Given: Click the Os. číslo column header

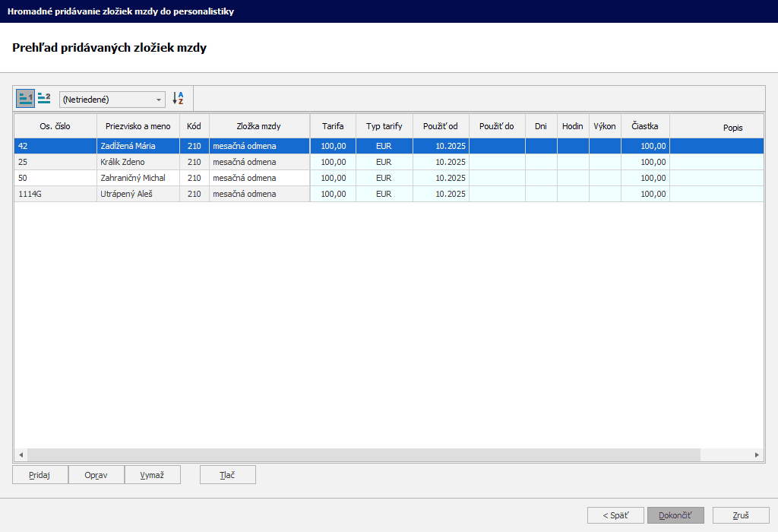Looking at the screenshot, I should click(55, 126).
